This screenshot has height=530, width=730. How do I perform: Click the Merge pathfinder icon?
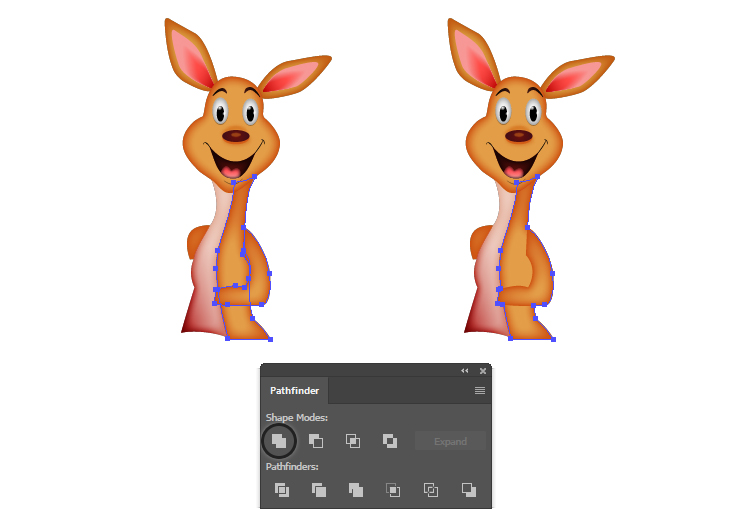point(356,490)
